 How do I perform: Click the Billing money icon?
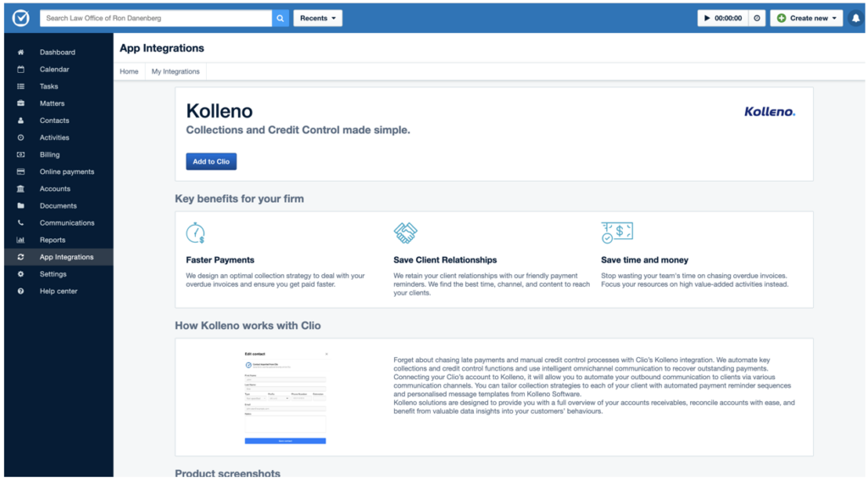click(20, 154)
